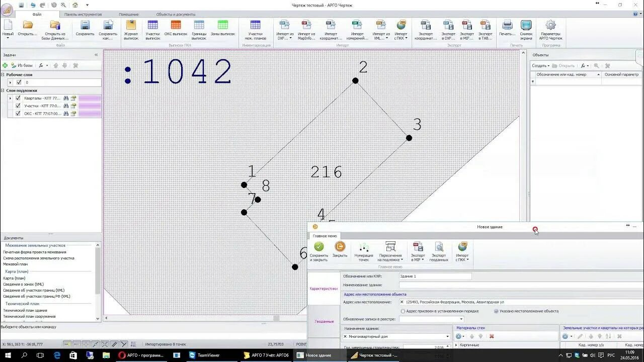Switch to Объекты и документы tab
The width and height of the screenshot is (644, 362).
(176, 15)
